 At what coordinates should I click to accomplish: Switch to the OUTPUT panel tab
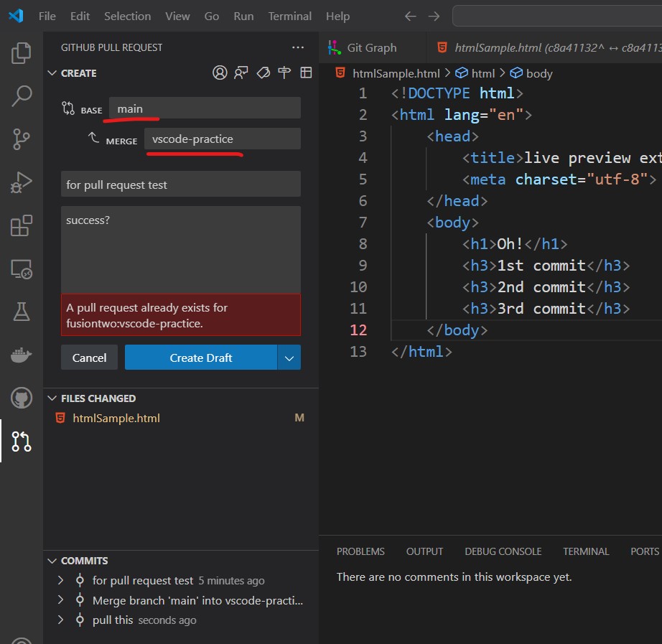tap(424, 551)
